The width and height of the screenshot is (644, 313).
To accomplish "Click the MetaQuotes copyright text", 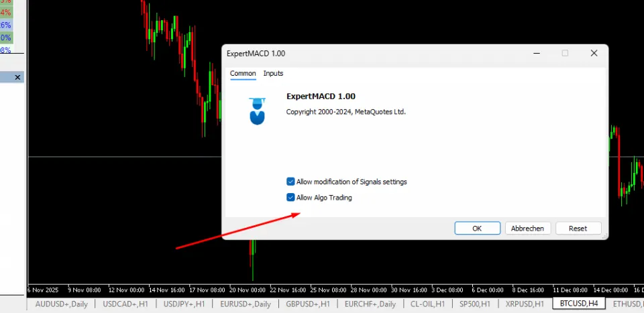I will click(346, 111).
